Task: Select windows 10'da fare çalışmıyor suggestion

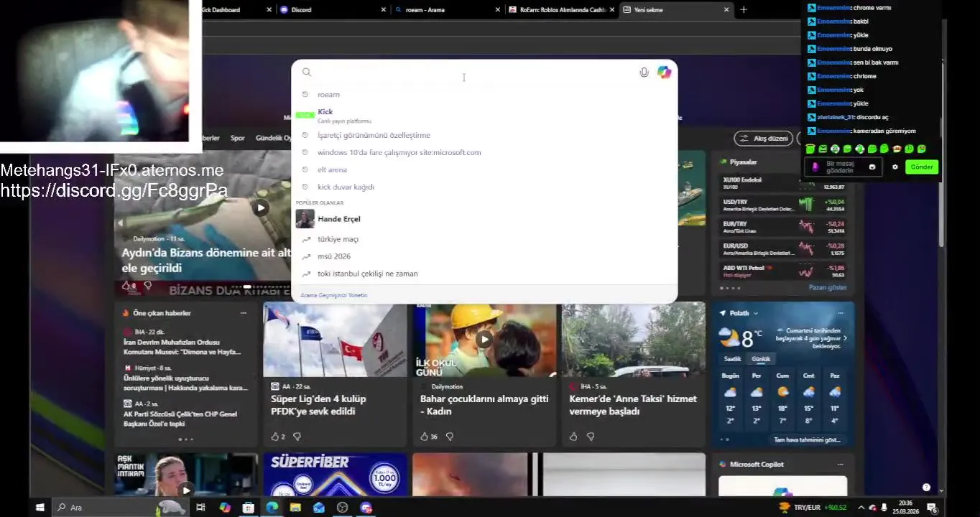Action: (x=484, y=152)
